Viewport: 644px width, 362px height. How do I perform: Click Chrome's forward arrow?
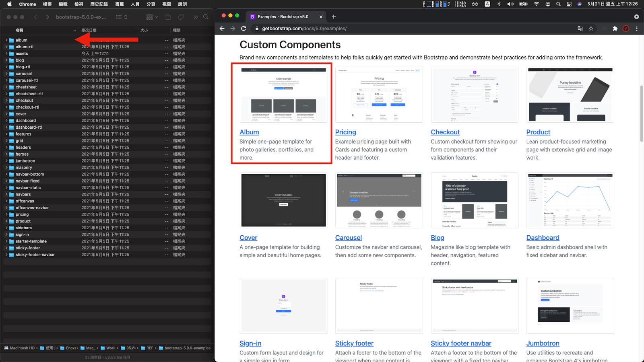pos(233,29)
